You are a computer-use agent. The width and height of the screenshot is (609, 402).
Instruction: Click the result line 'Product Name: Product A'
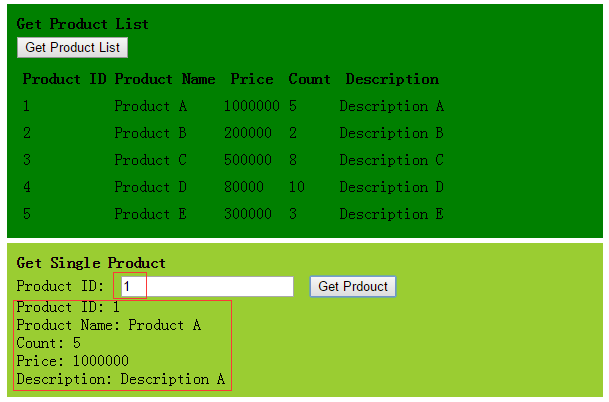pos(109,325)
